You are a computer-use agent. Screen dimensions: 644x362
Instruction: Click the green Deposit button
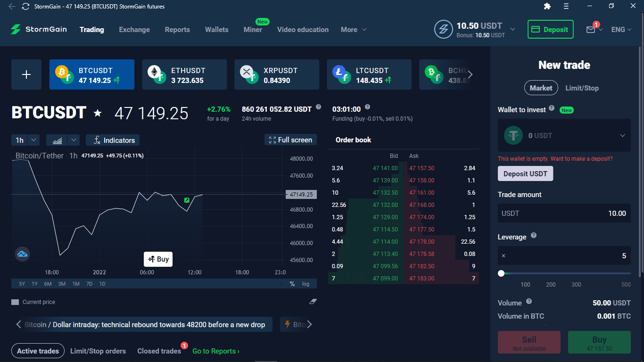click(x=551, y=29)
